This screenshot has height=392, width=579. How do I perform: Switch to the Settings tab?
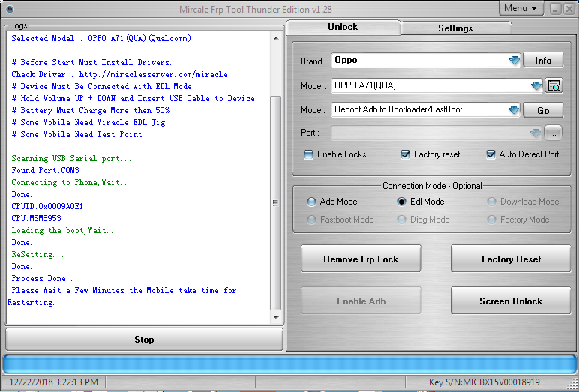pyautogui.click(x=456, y=28)
